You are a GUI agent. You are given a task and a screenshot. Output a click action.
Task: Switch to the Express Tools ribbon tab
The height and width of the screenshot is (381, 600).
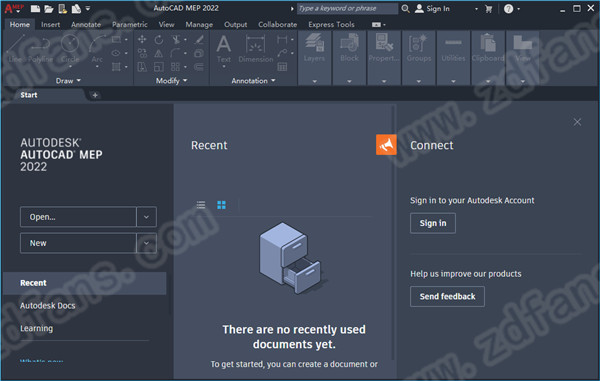point(331,24)
